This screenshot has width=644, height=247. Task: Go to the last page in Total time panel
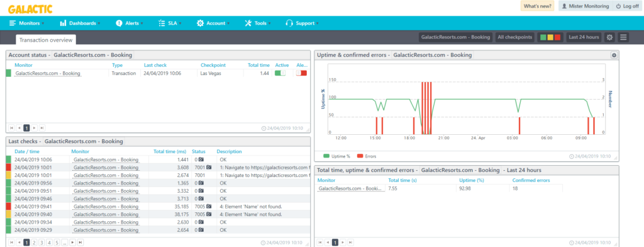(x=351, y=243)
